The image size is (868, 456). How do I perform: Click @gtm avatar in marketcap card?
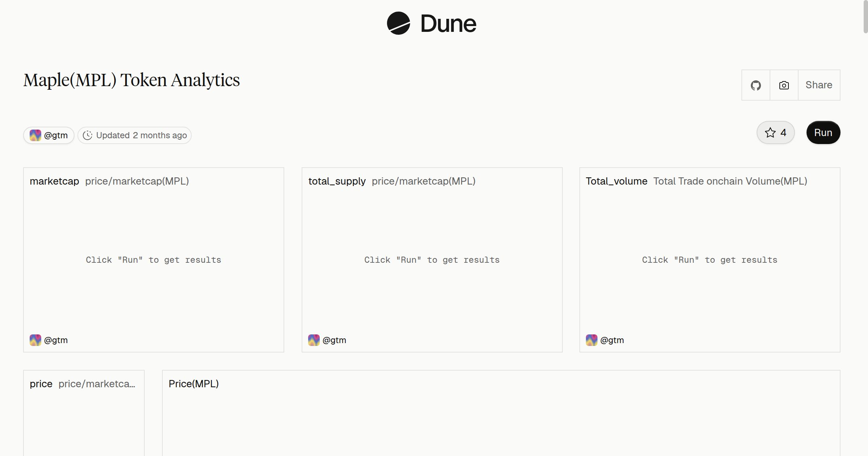tap(35, 340)
